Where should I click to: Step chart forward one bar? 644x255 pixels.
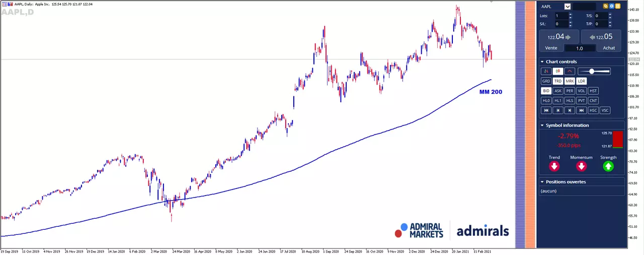[x=570, y=110]
